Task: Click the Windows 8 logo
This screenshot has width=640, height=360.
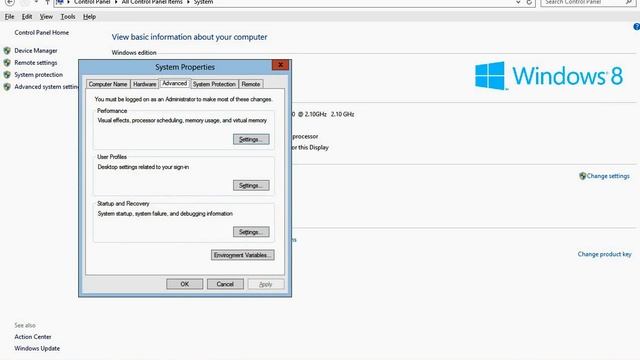Action: click(549, 76)
